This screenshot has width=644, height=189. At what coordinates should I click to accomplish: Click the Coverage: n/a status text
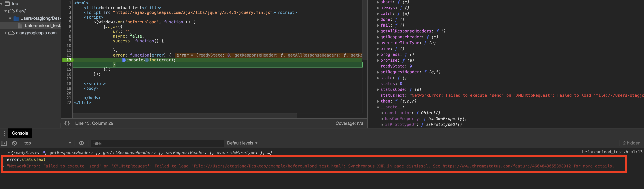(349, 123)
